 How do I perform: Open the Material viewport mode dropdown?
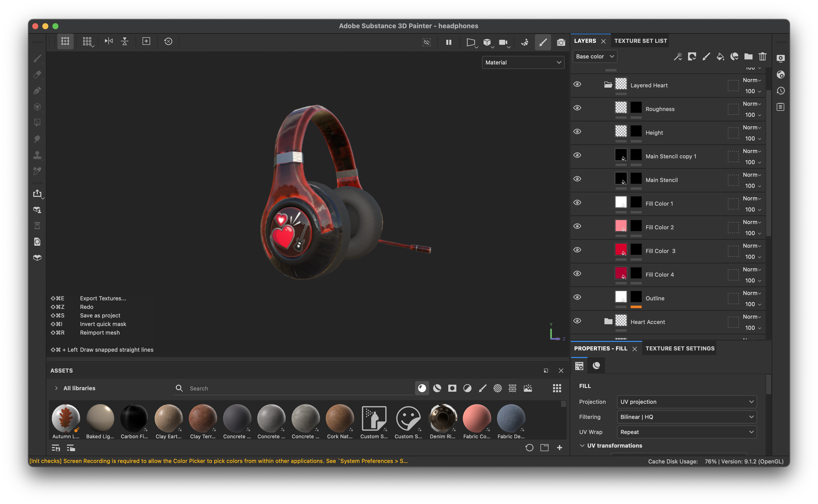click(x=523, y=62)
